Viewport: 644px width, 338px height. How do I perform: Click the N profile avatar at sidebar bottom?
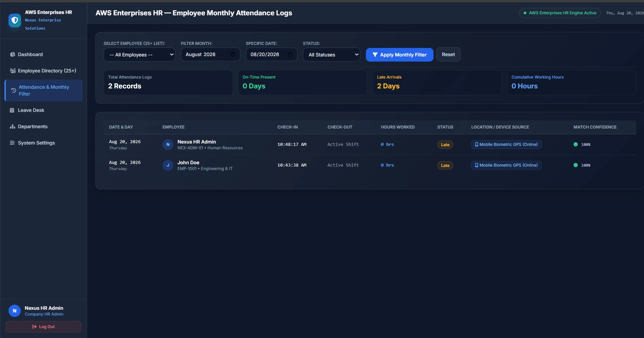coord(15,311)
